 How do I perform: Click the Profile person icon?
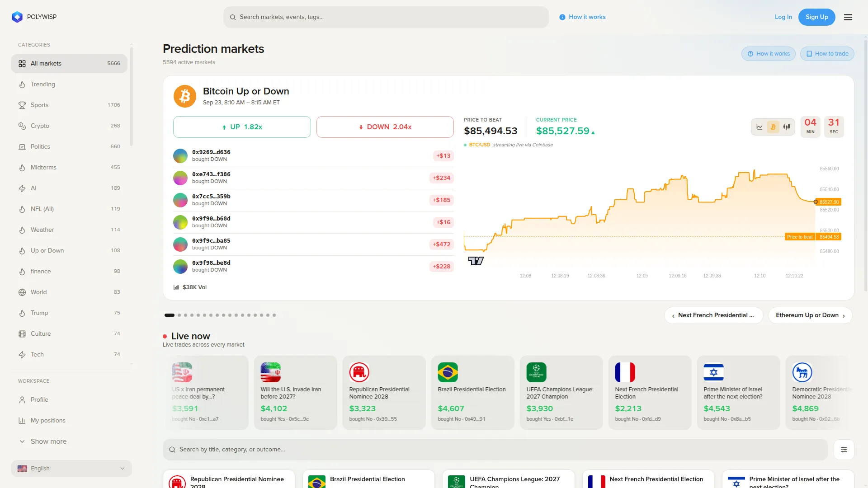[22, 400]
